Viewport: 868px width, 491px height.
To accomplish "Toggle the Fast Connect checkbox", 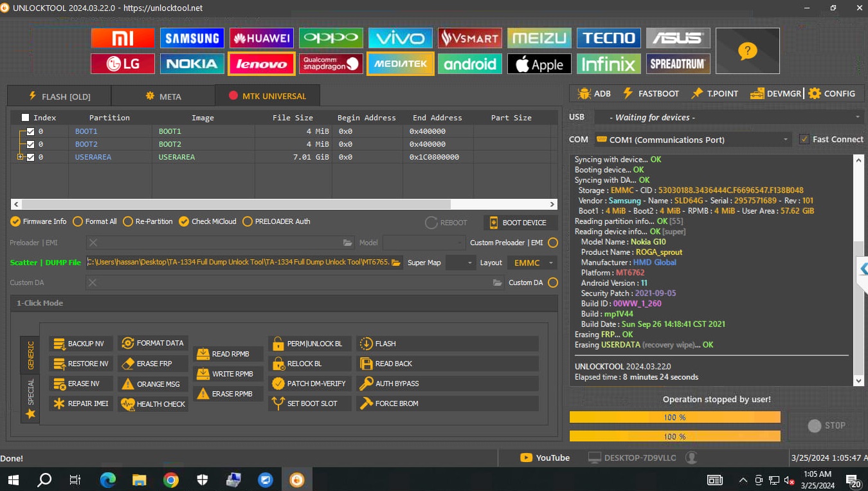I will tap(804, 139).
